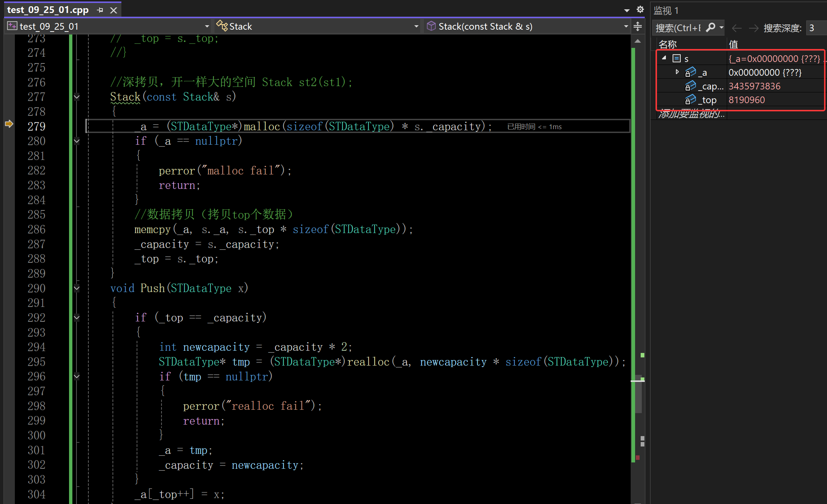Select the test_09_25_01.cpp document tab

pos(48,10)
